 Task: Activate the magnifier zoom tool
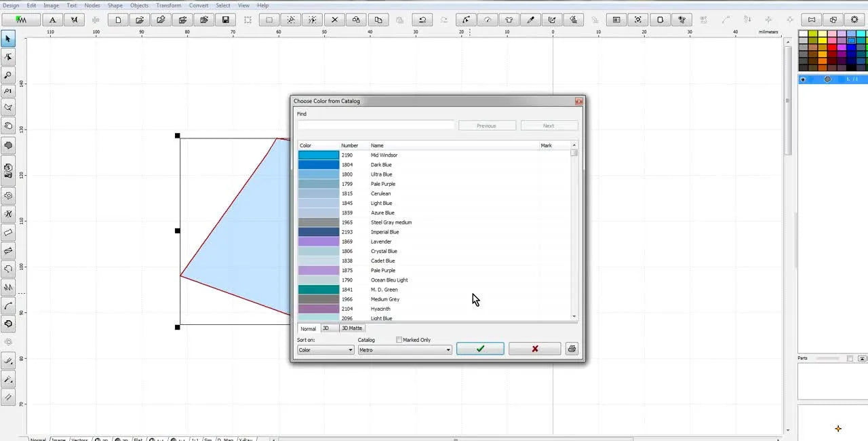(8, 75)
